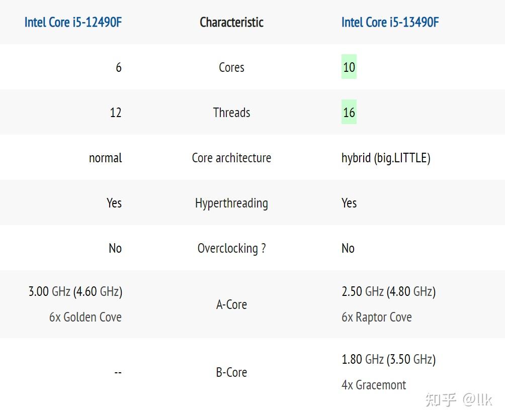Click the green highlighted 10 cores value
This screenshot has height=420, width=505.
tap(349, 67)
